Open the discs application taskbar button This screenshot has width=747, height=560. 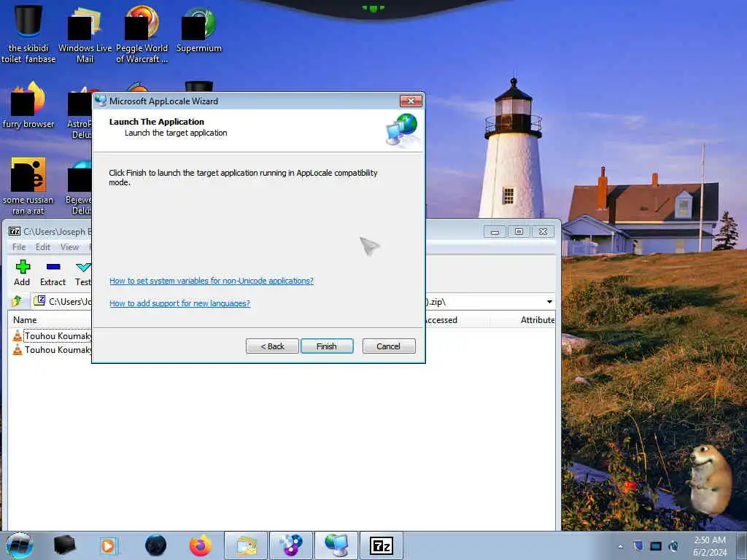click(x=291, y=545)
